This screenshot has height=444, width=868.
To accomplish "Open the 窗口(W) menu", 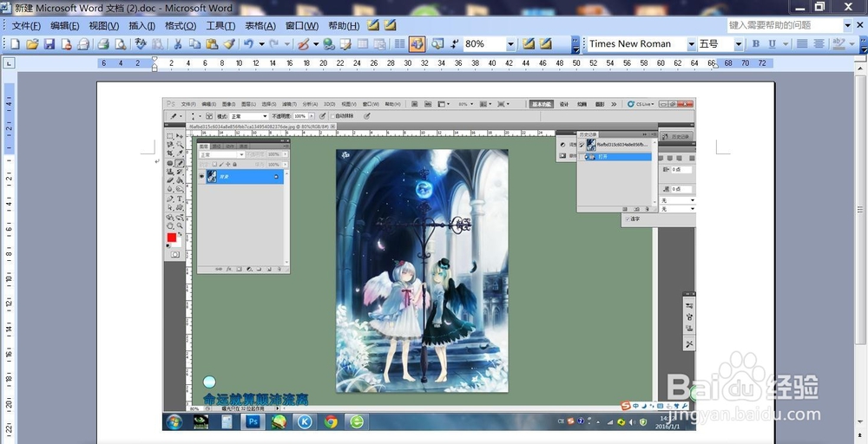I will (302, 26).
